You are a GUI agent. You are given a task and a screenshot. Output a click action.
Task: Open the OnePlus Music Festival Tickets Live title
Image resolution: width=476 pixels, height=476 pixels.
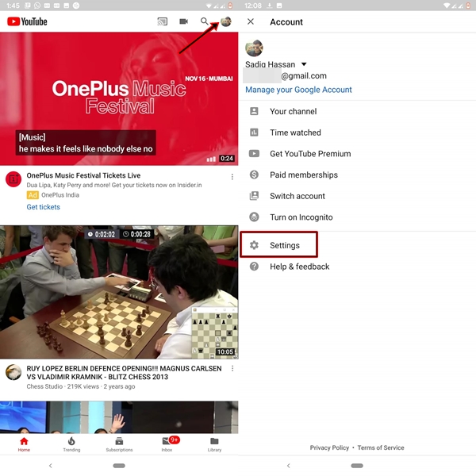click(x=83, y=175)
